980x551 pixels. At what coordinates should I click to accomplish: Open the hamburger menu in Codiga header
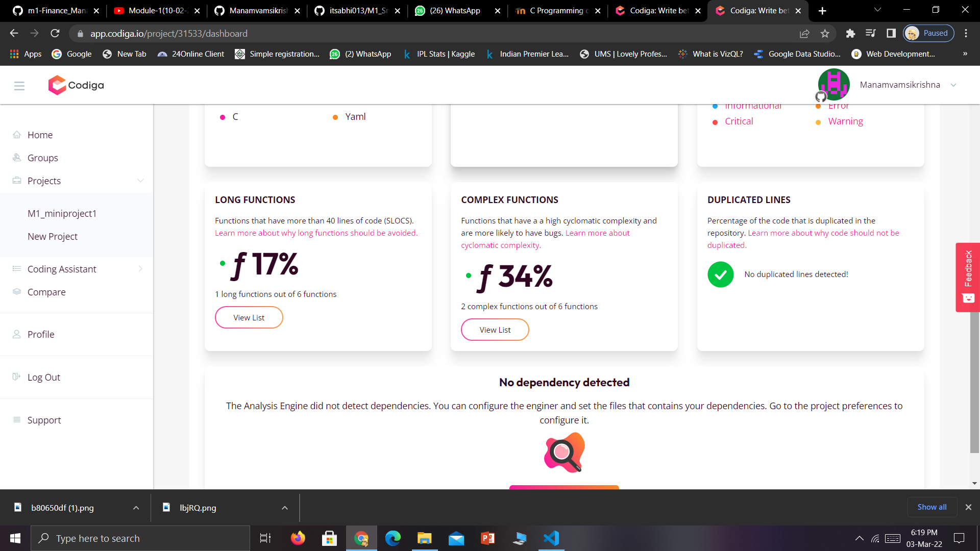tap(19, 86)
